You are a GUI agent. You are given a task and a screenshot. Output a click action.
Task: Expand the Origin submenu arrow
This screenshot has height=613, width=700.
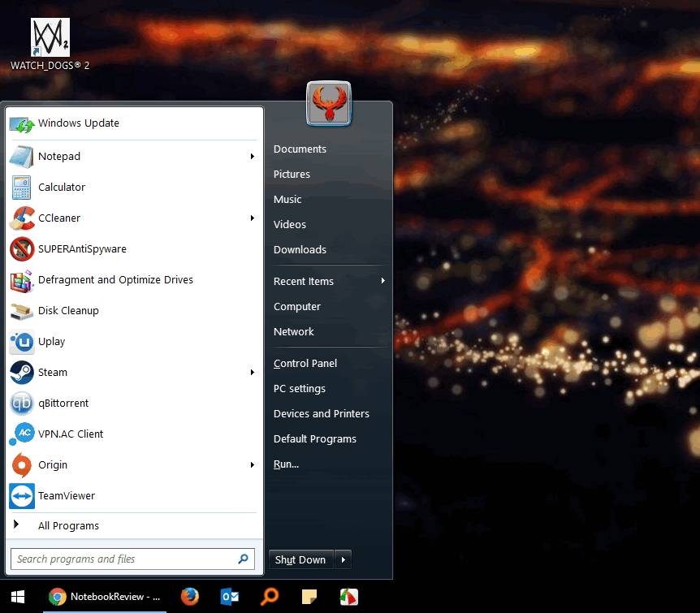[253, 464]
